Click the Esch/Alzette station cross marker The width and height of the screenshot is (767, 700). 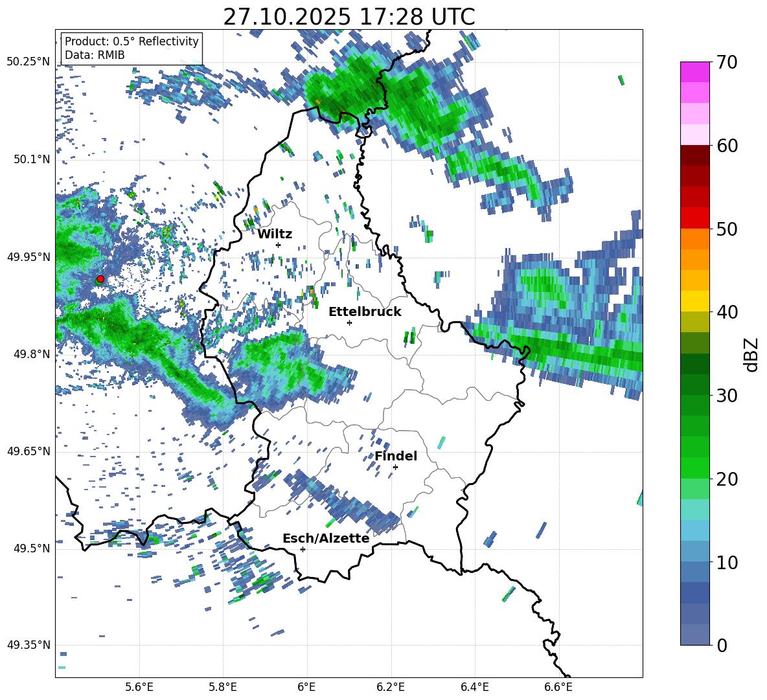303,549
